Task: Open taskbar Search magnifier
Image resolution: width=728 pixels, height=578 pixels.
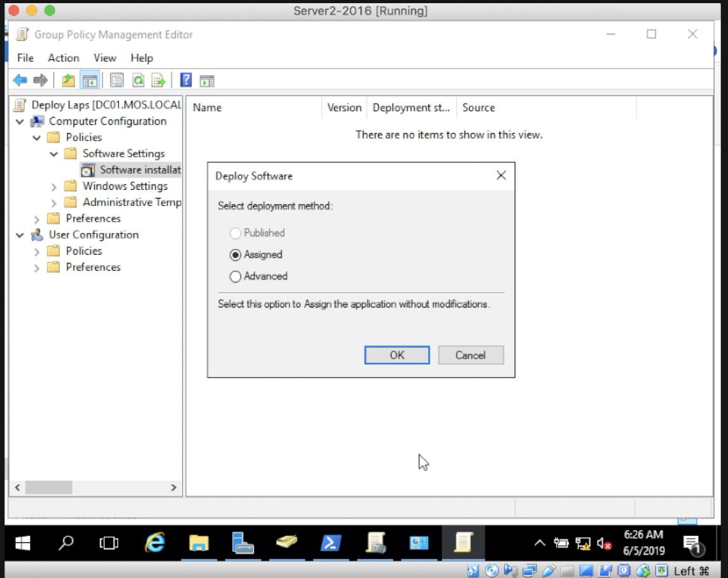Action: 66,542
